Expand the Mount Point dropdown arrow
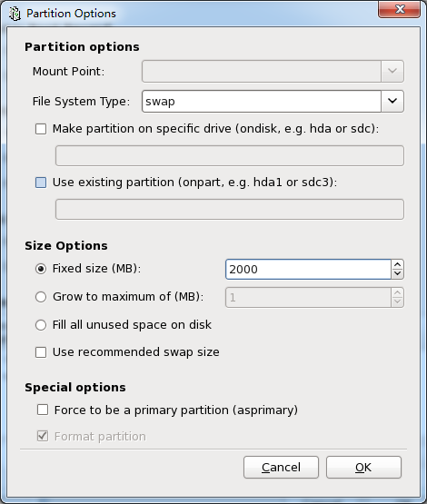The height and width of the screenshot is (504, 427). point(392,71)
